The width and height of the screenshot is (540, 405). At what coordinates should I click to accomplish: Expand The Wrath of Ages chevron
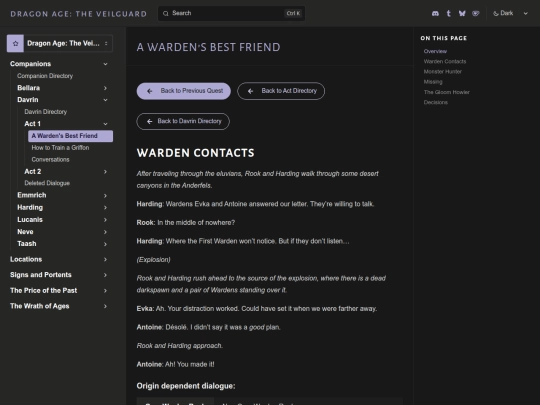105,306
